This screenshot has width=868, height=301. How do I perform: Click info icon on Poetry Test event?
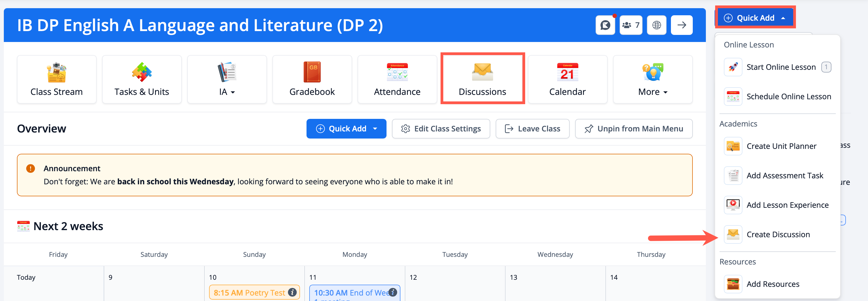pos(292,292)
